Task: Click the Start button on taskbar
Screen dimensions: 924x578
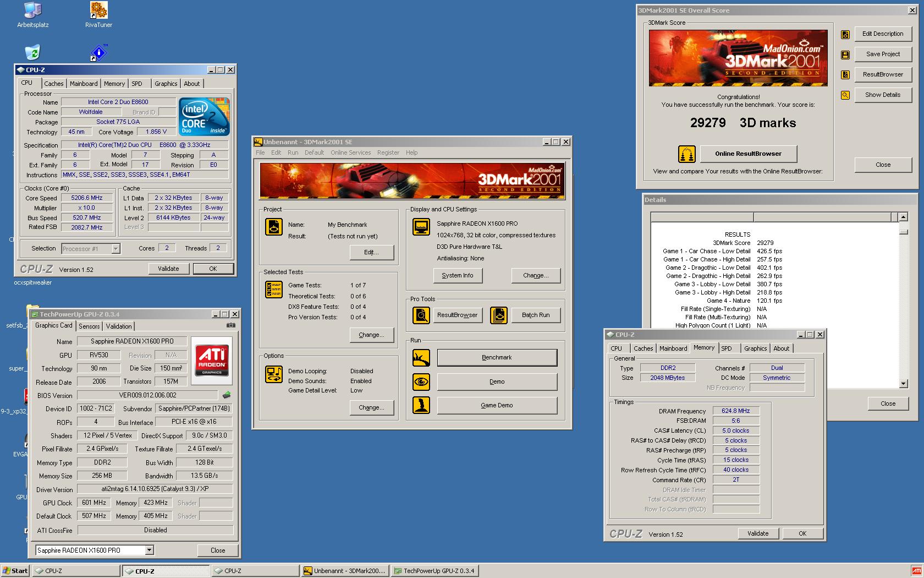Action: (15, 571)
